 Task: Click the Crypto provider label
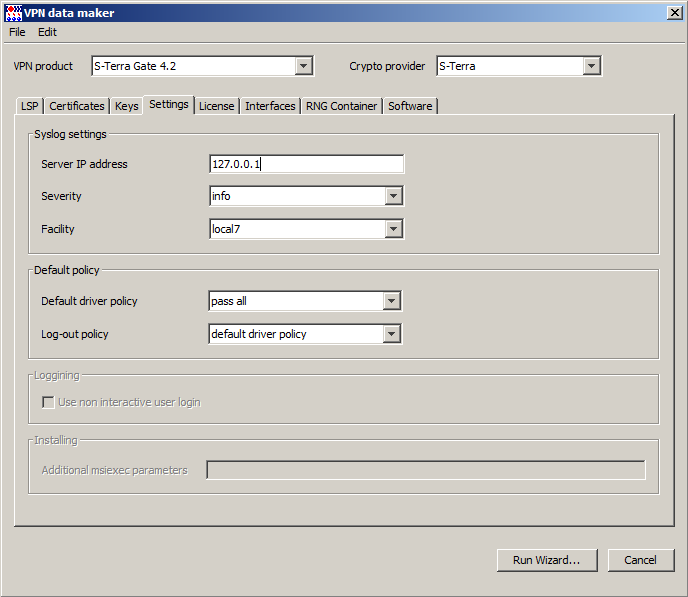click(x=387, y=66)
